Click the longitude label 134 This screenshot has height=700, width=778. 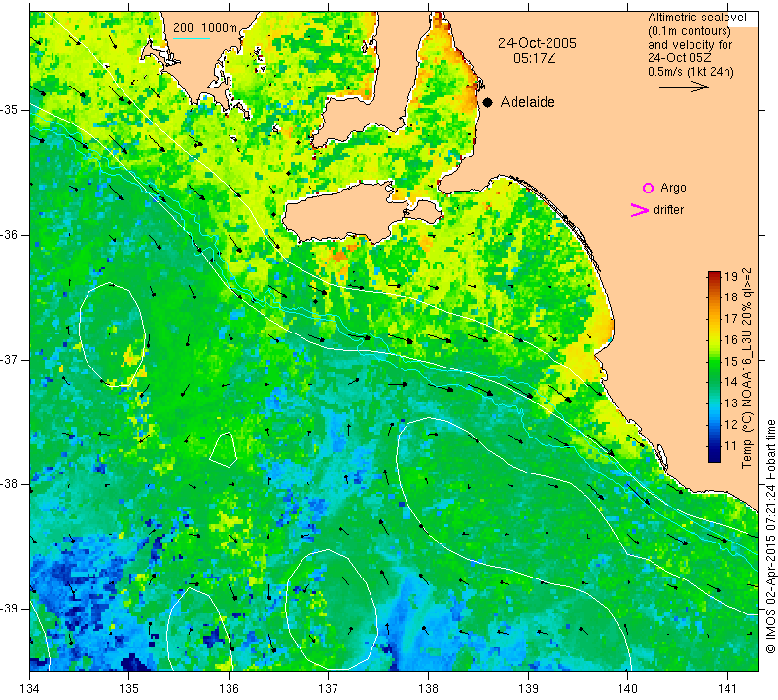pos(30,689)
